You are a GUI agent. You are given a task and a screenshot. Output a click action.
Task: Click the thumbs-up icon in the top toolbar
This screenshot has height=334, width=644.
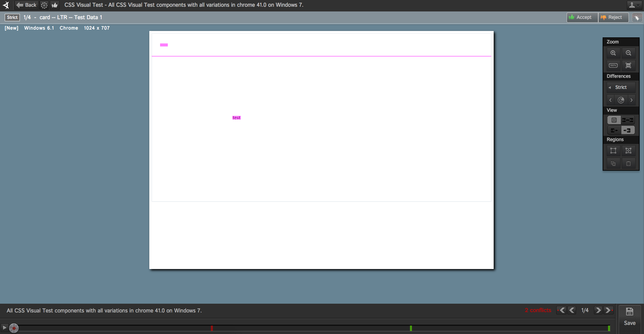(x=54, y=5)
